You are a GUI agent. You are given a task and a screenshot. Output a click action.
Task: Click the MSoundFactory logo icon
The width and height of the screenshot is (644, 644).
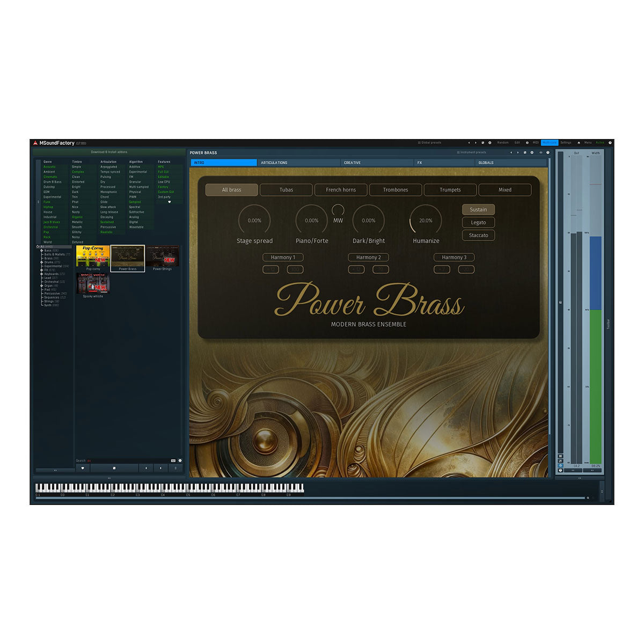[35, 143]
